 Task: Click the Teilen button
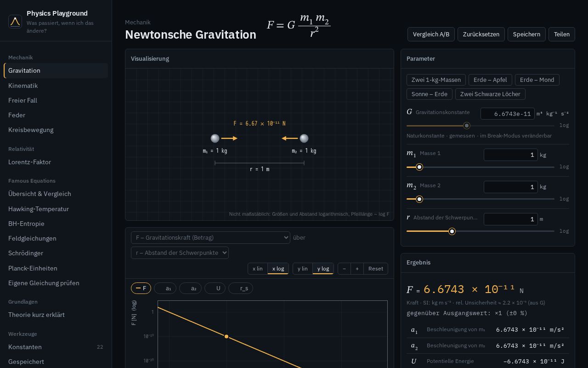562,34
